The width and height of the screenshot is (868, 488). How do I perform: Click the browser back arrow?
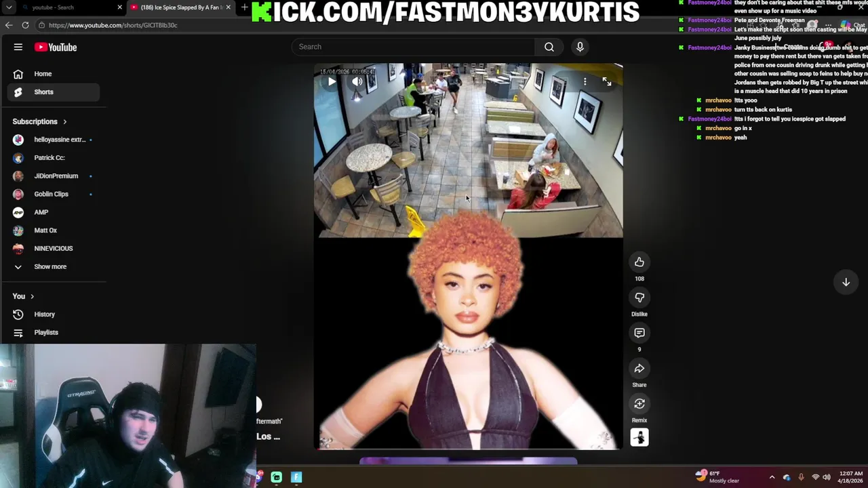9,25
